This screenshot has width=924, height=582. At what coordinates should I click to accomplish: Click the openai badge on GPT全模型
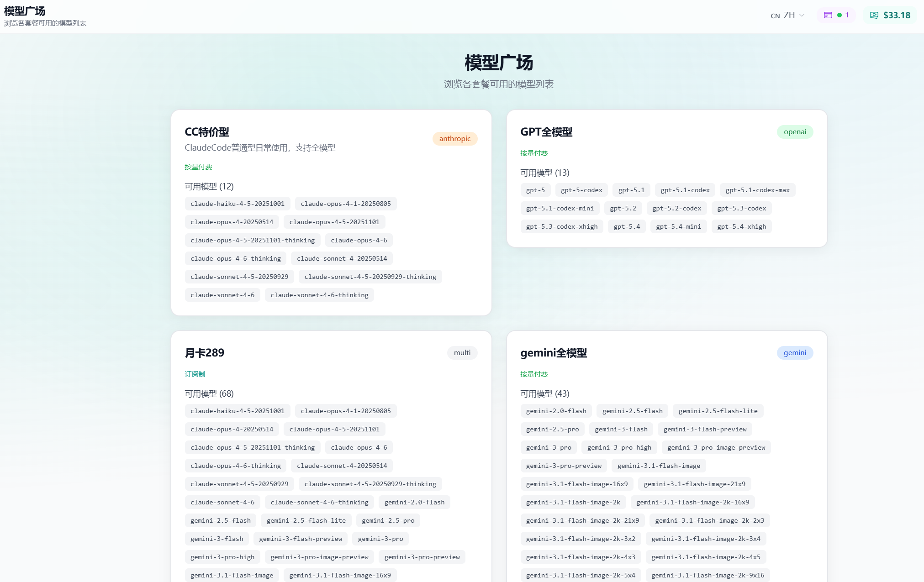[x=795, y=132]
